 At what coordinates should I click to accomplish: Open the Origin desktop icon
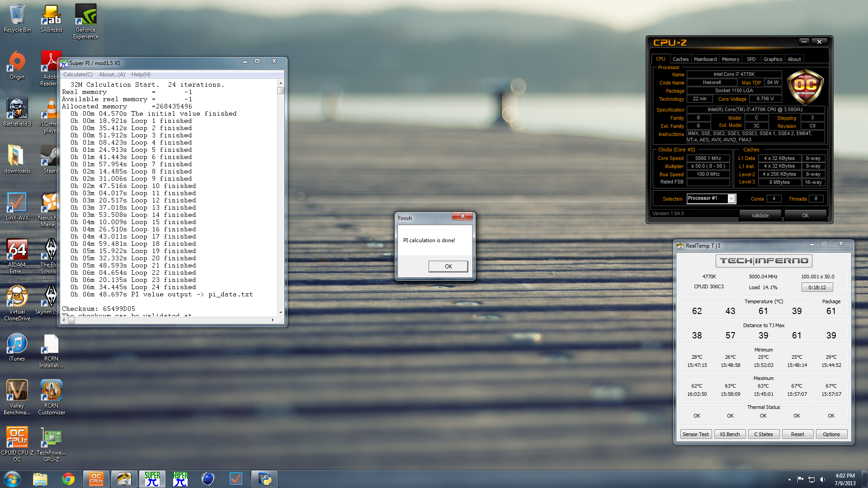[x=17, y=66]
